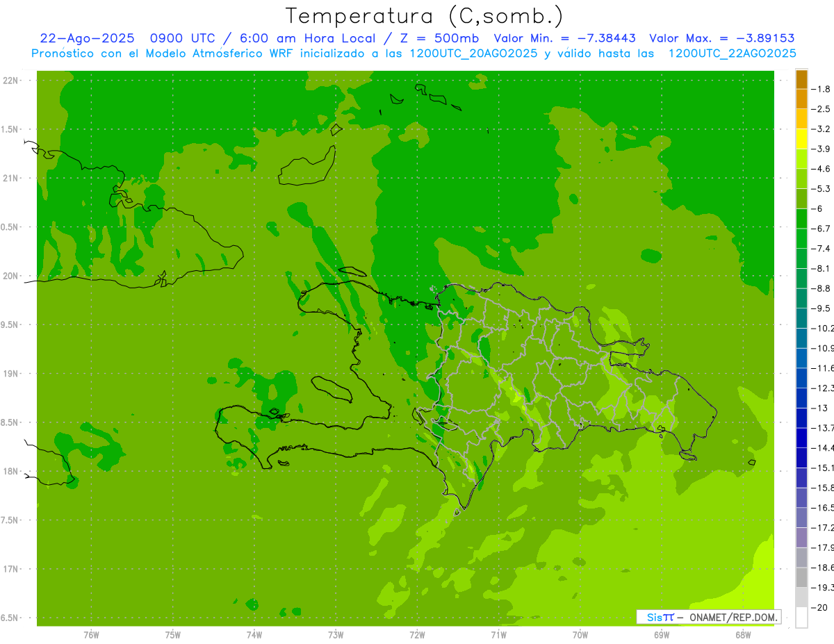Viewport: 834px width, 644px height.
Task: Click the '75W' longitude label
Action: tap(173, 634)
